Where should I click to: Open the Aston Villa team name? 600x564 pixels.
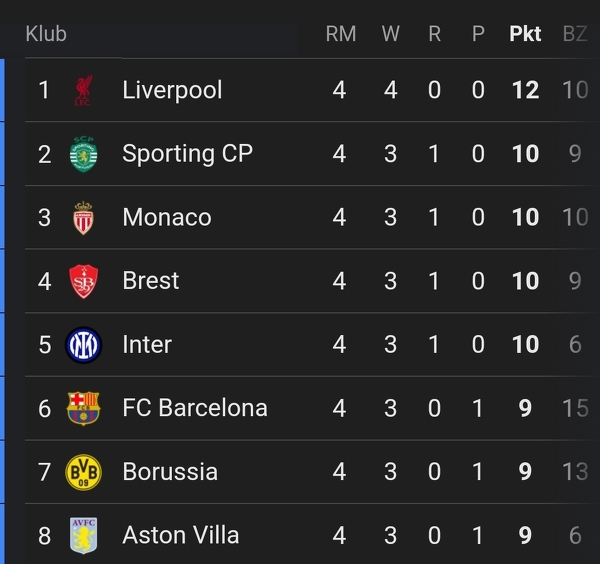coord(180,535)
